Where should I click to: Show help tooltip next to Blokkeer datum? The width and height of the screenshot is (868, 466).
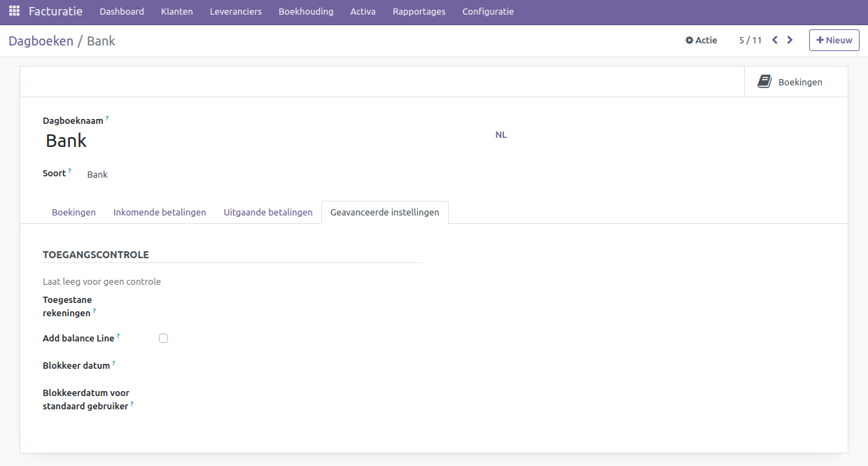(113, 364)
